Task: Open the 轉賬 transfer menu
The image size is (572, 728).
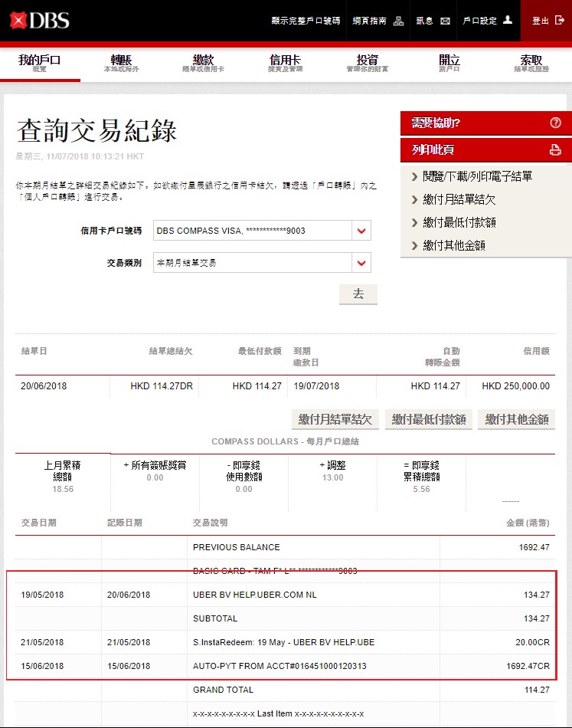Action: click(121, 63)
